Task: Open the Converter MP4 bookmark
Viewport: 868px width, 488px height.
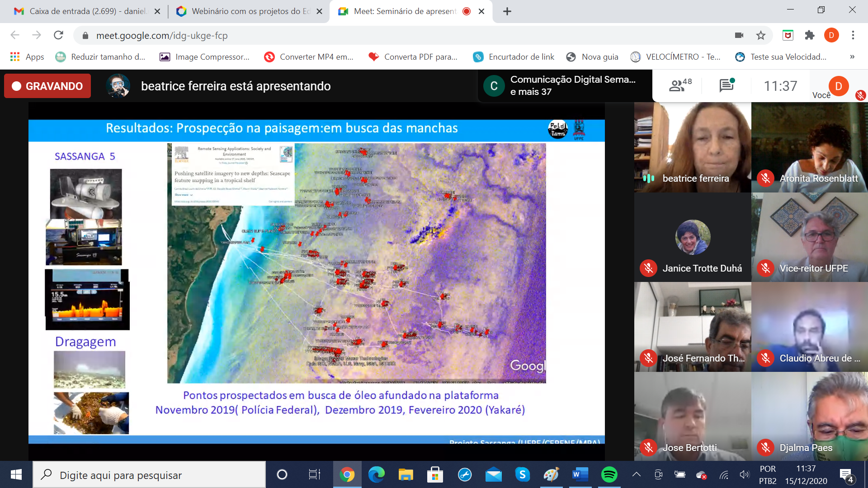Action: tap(309, 57)
